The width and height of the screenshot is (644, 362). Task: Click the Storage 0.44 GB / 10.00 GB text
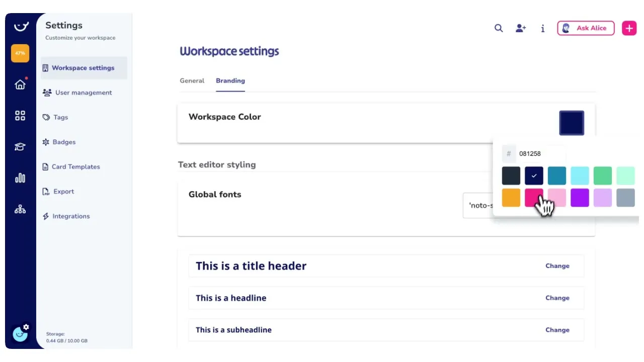67,337
